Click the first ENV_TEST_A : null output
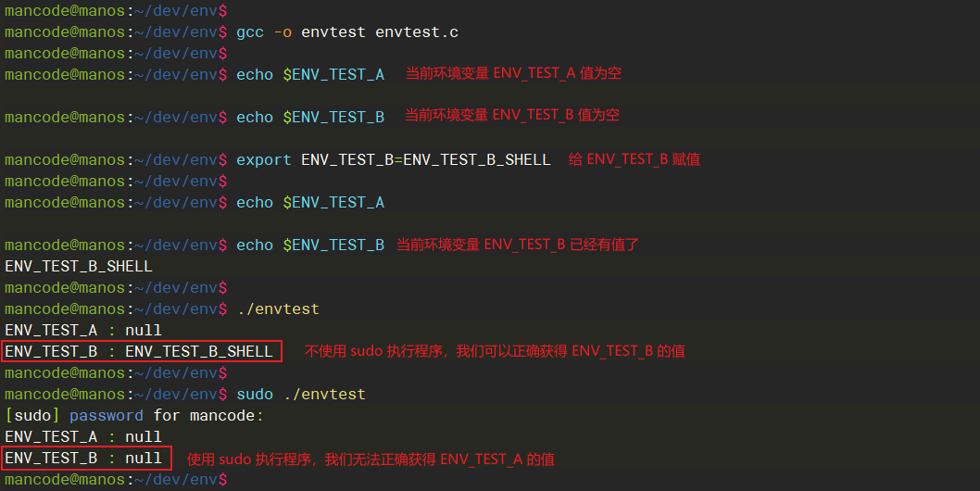 coord(83,330)
